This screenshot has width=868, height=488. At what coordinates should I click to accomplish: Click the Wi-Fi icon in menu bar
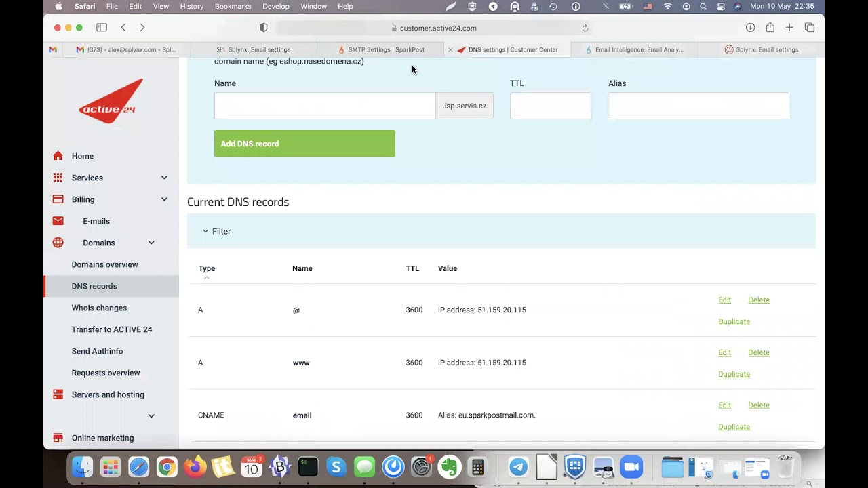coord(668,7)
